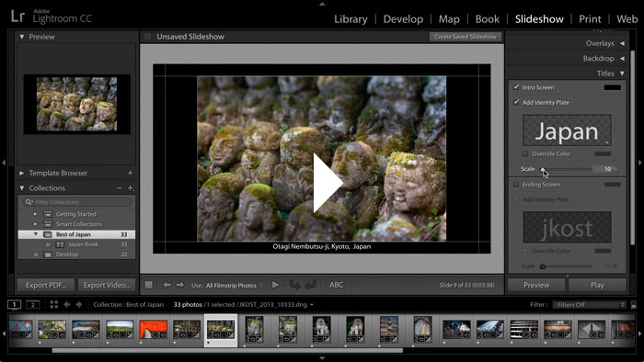
Task: Open grid view icon in filmstrip bar
Action: (x=53, y=305)
